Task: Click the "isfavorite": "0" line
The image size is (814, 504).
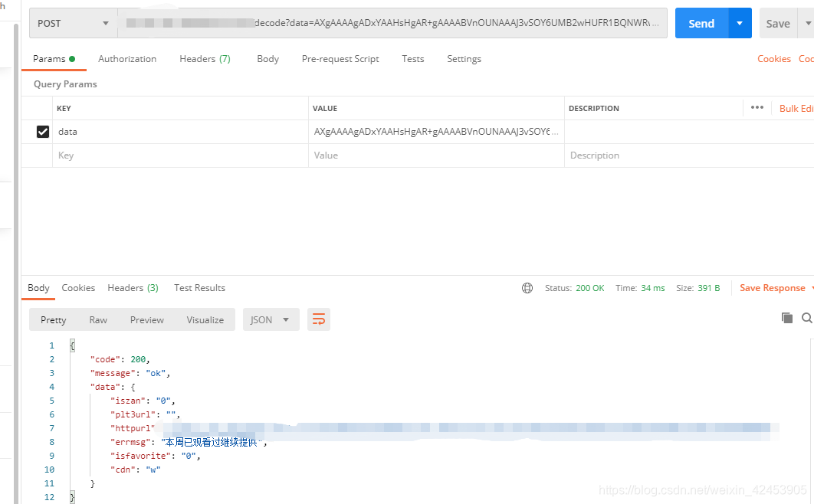Action: tap(156, 456)
